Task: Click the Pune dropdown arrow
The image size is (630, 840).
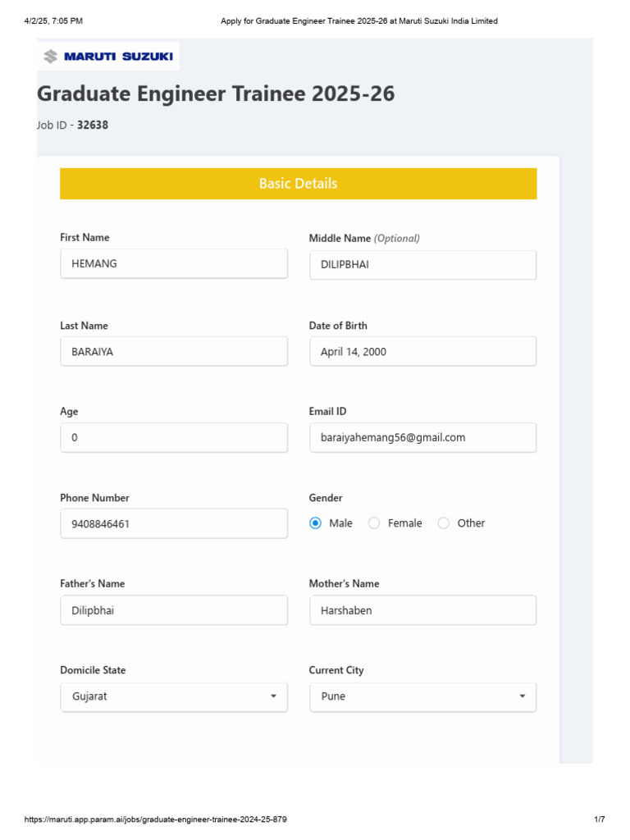Action: pos(523,696)
